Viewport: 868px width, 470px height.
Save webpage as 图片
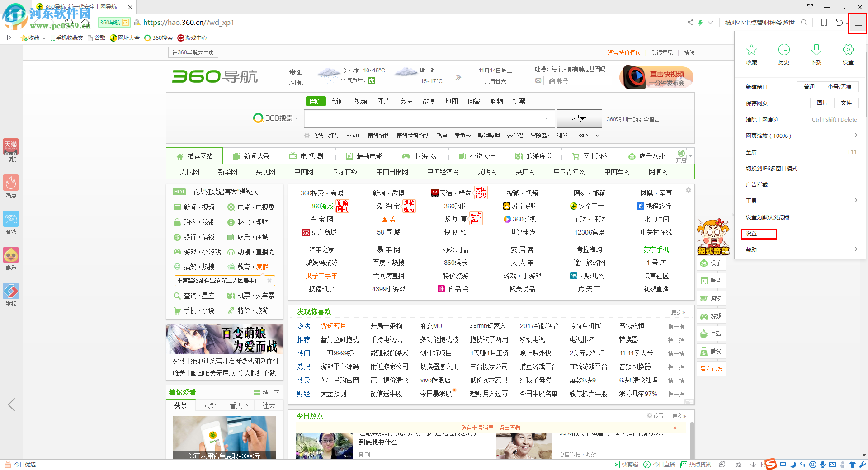click(x=822, y=103)
